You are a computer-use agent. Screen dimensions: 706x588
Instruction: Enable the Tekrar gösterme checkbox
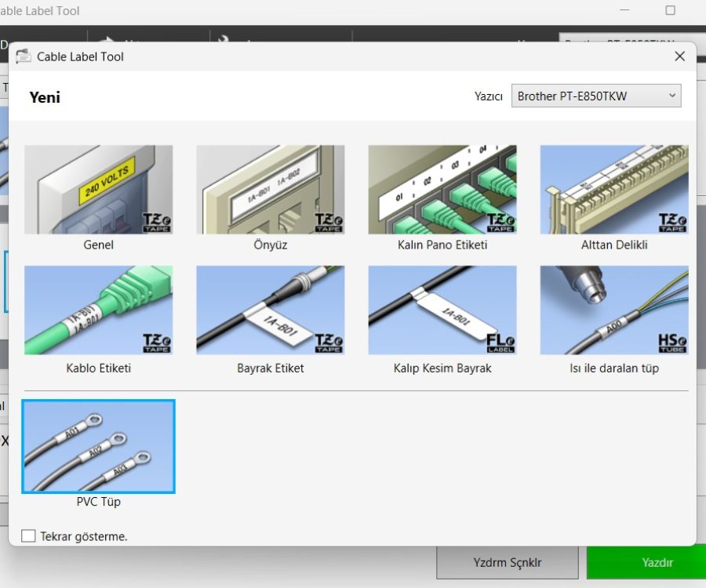pos(28,535)
